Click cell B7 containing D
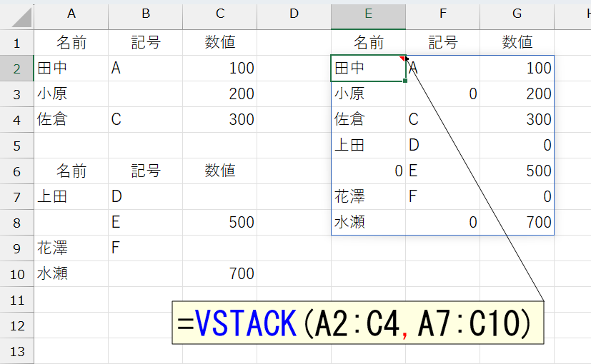591x364 pixels. [146, 197]
